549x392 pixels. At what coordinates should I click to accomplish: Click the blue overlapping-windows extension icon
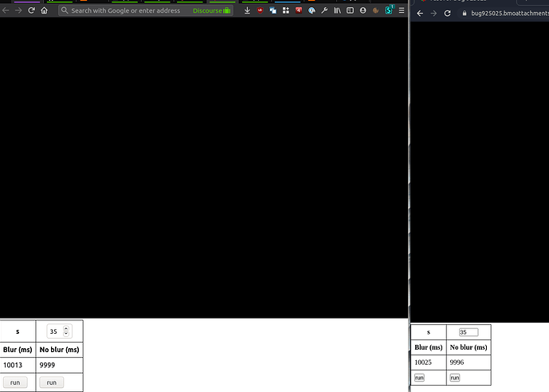(x=273, y=10)
